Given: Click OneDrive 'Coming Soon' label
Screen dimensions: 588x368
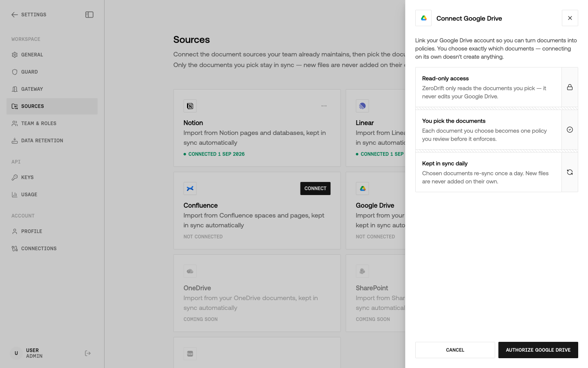Looking at the screenshot, I should click(x=200, y=319).
